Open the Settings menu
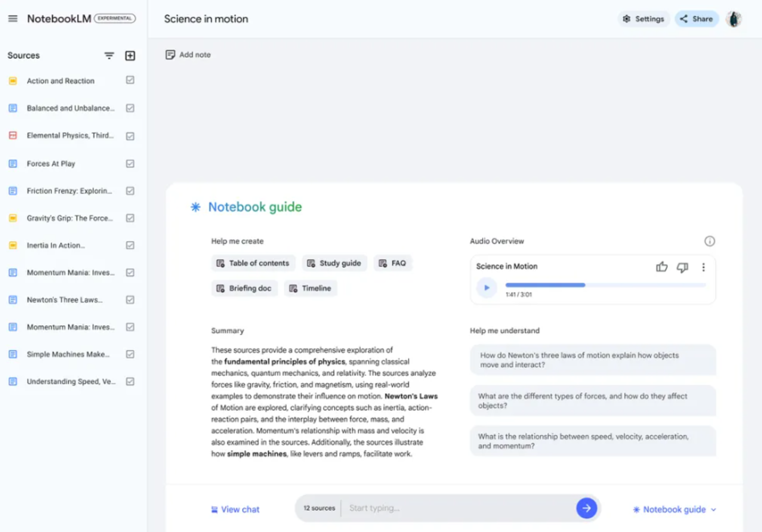 [x=643, y=19]
